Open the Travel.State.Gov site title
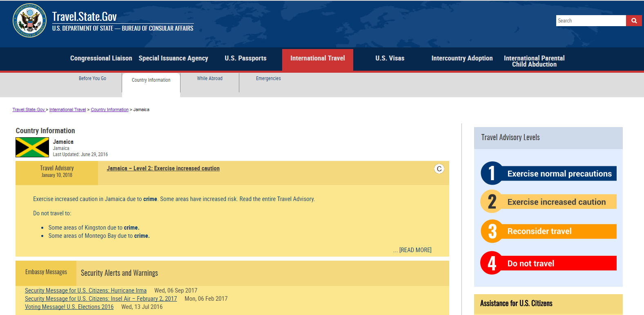644x315 pixels. [x=85, y=16]
